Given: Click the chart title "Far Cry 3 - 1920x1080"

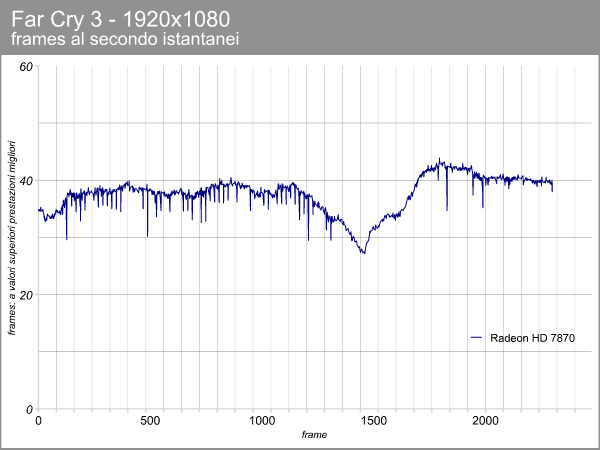Looking at the screenshot, I should pos(121,19).
